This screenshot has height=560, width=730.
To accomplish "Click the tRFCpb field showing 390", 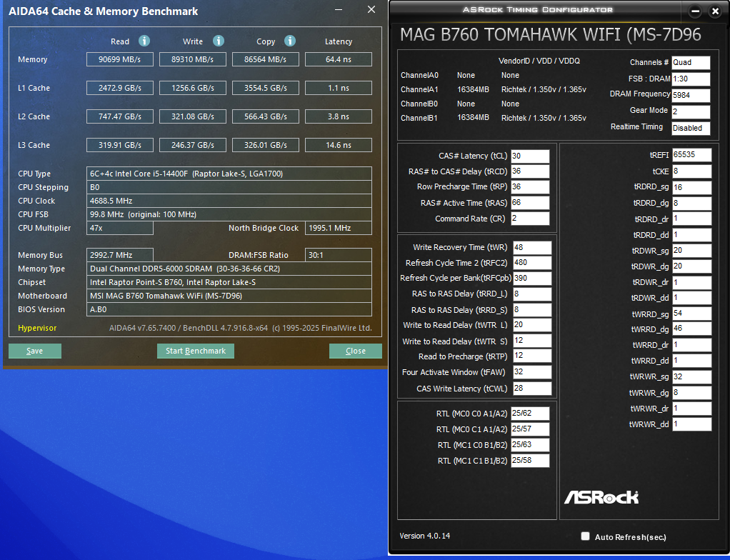I will 532,278.
